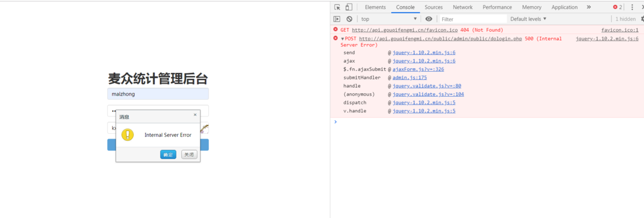The image size is (644, 218).
Task: Open the top execution context dropdown
Action: click(389, 19)
